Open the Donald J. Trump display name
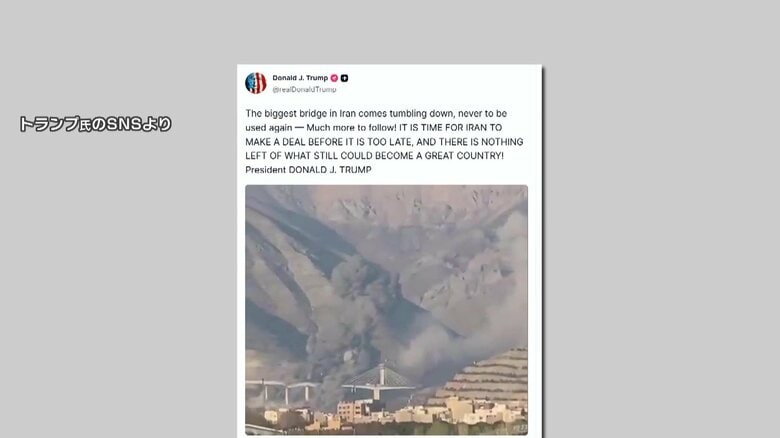 (300, 78)
